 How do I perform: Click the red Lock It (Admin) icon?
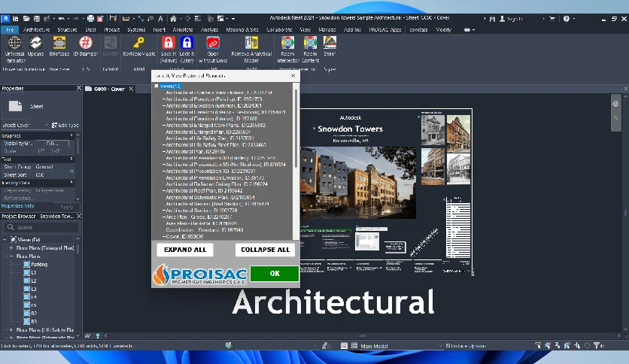[x=168, y=43]
